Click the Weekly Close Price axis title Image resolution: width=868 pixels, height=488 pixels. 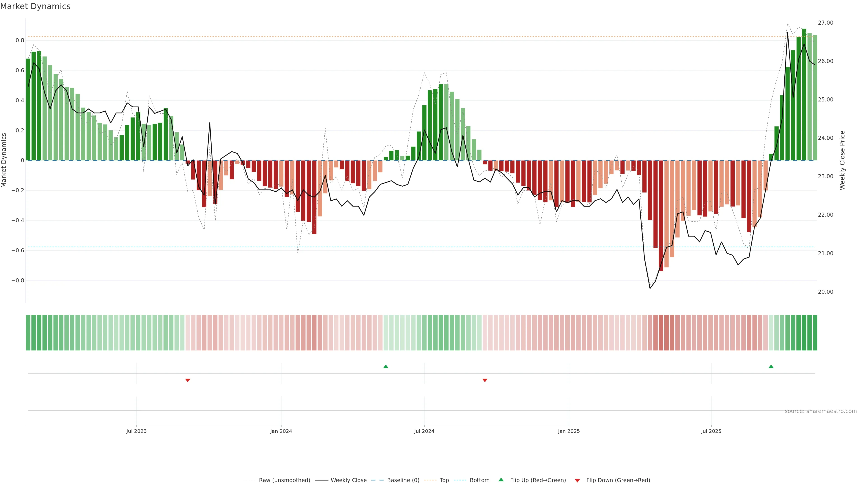coord(842,160)
